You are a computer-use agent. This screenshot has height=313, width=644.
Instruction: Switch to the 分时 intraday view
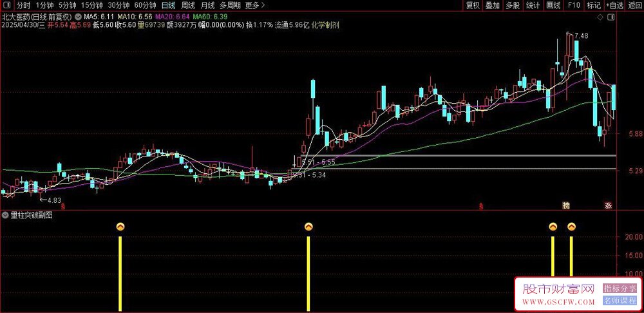[24, 6]
